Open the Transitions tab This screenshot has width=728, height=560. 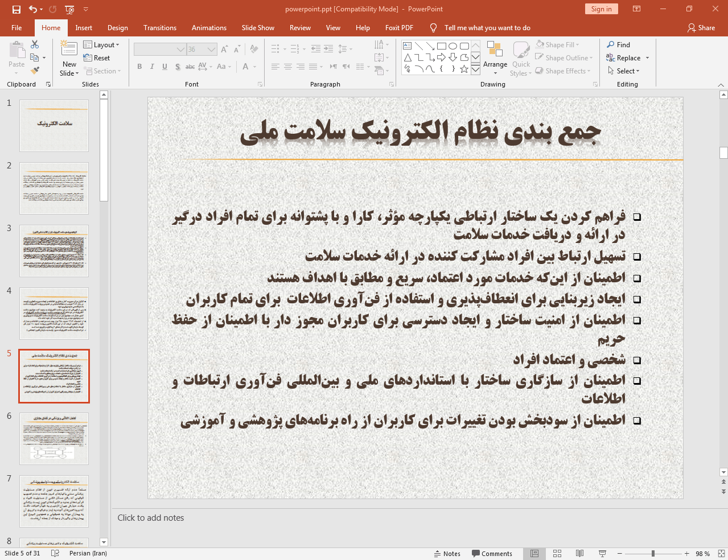pyautogui.click(x=160, y=28)
